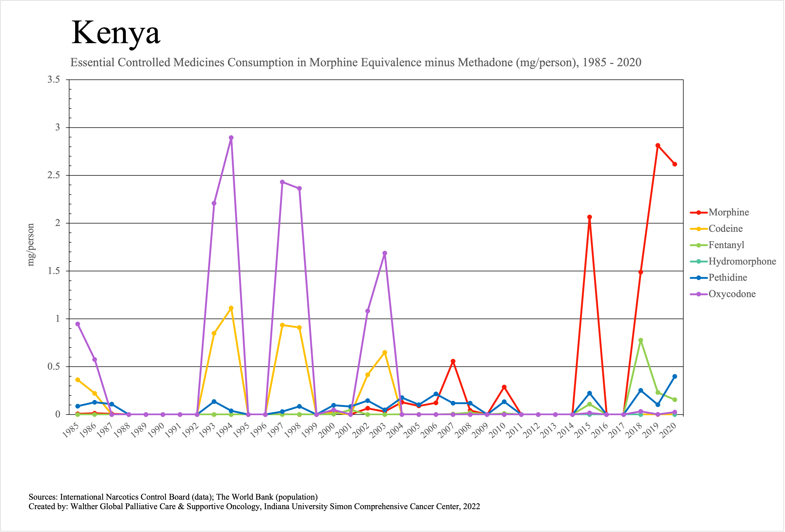The width and height of the screenshot is (785, 532).
Task: Click the Codeine legend entry
Action: click(x=725, y=229)
